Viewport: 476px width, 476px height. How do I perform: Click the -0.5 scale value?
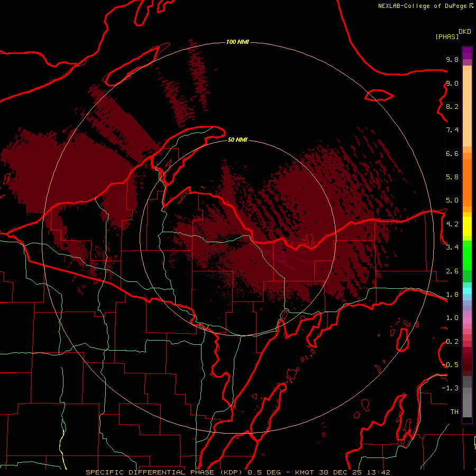[450, 365]
